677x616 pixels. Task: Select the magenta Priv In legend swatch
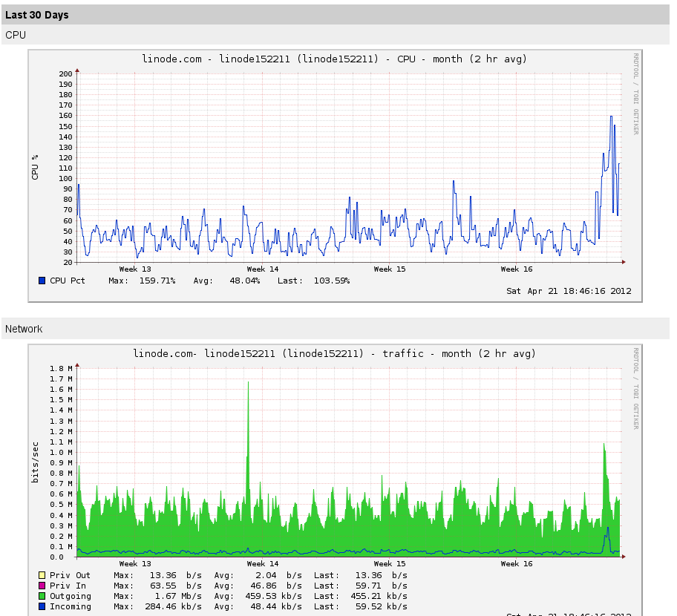tap(42, 586)
